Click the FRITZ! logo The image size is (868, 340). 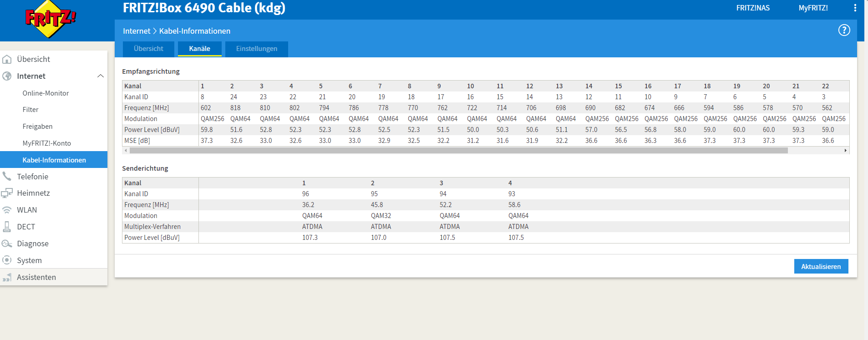click(50, 19)
